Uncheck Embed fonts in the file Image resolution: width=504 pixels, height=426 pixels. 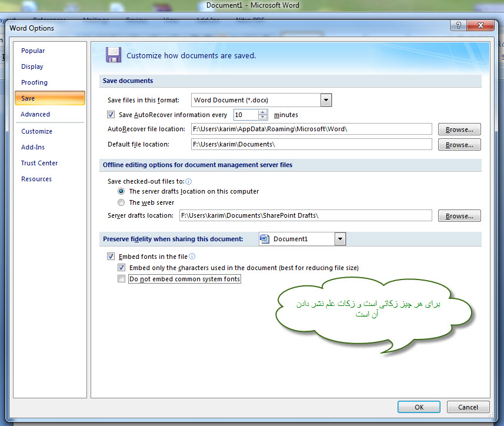(x=111, y=256)
